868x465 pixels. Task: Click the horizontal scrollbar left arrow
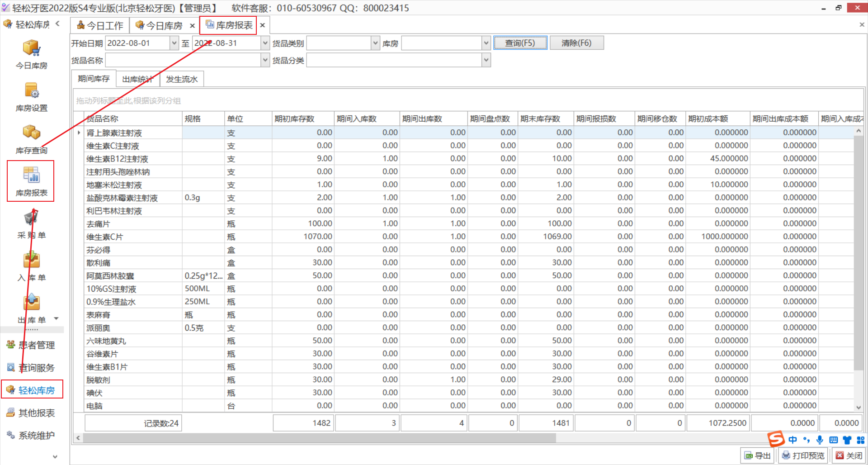(x=78, y=438)
